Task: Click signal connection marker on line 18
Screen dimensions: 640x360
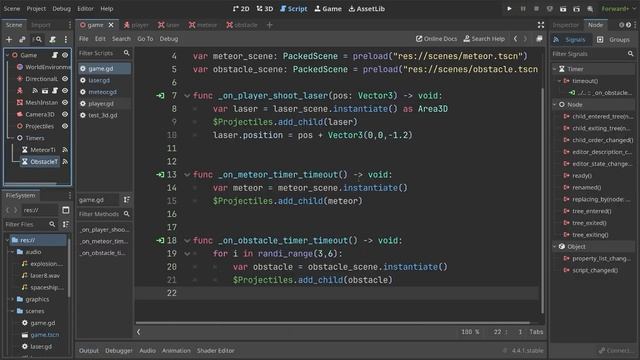Action: coord(160,240)
